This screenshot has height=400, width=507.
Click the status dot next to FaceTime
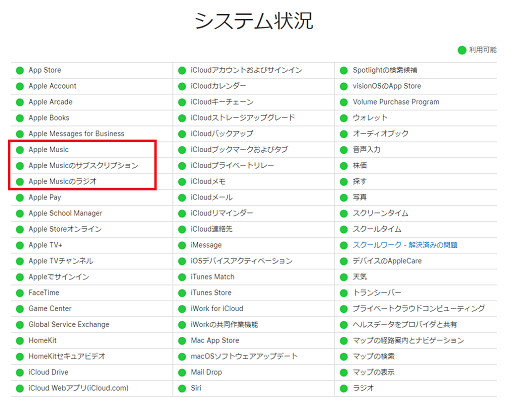tap(20, 293)
